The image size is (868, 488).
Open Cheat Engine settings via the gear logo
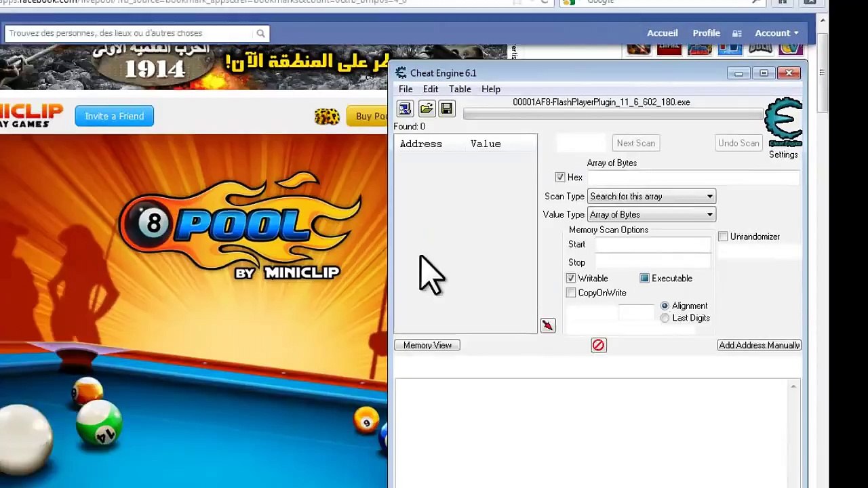pyautogui.click(x=783, y=122)
